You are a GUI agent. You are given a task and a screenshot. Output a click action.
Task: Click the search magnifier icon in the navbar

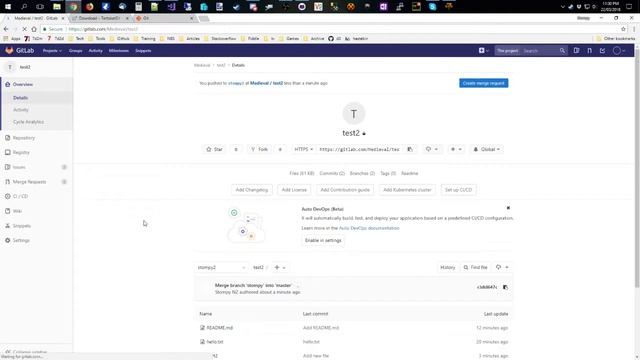[x=562, y=51]
